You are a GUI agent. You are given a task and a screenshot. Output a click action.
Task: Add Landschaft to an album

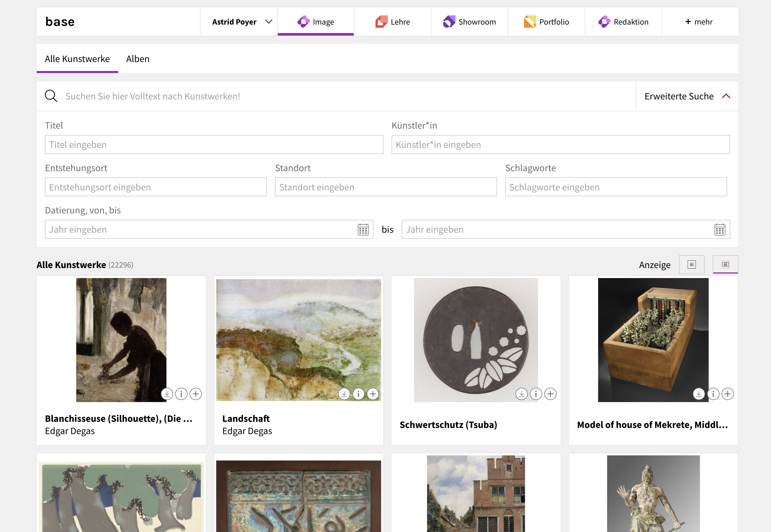click(373, 394)
